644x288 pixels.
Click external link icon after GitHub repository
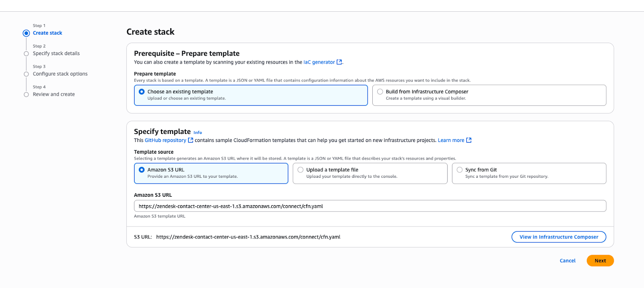point(191,140)
